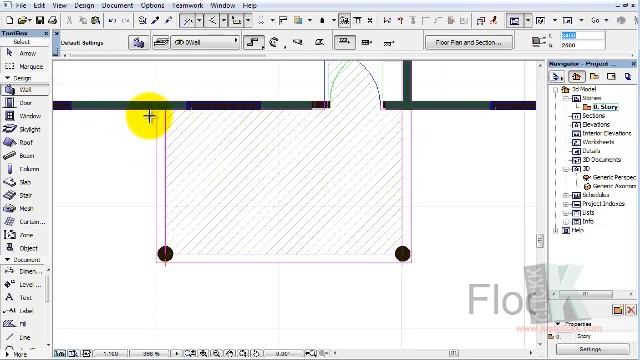Toggle straight wall geometry method
Image resolution: width=640 pixels, height=360 pixels.
coord(253,42)
